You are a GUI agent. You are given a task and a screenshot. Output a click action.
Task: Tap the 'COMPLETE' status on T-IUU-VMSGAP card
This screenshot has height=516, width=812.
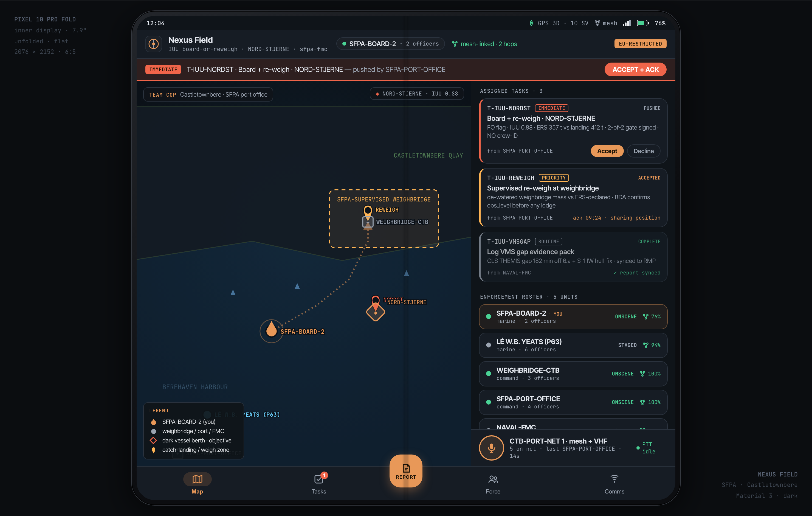649,242
